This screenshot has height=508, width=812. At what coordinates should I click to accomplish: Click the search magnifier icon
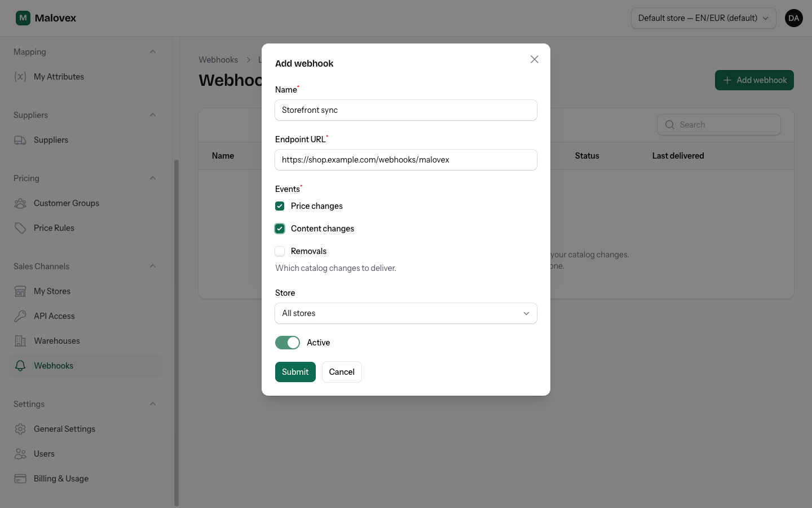[x=670, y=125]
